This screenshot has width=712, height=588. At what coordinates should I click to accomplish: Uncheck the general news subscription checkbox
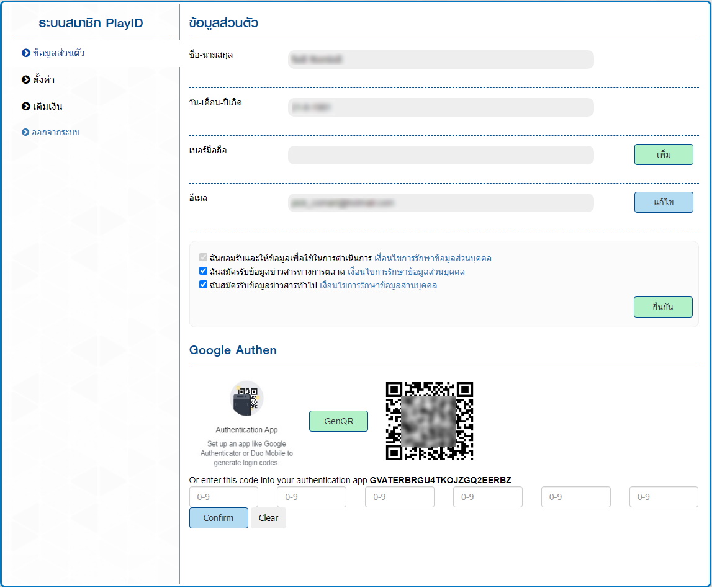tap(203, 285)
